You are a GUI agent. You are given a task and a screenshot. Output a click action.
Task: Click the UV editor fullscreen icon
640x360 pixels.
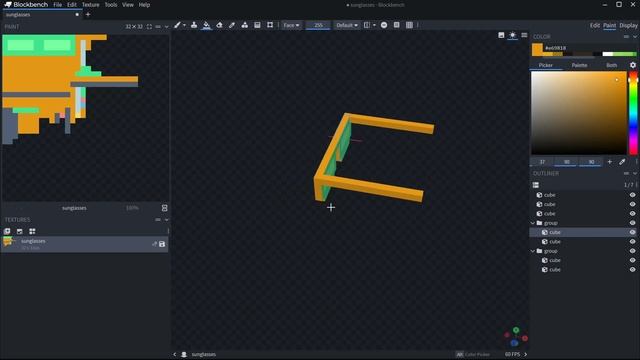(x=149, y=27)
